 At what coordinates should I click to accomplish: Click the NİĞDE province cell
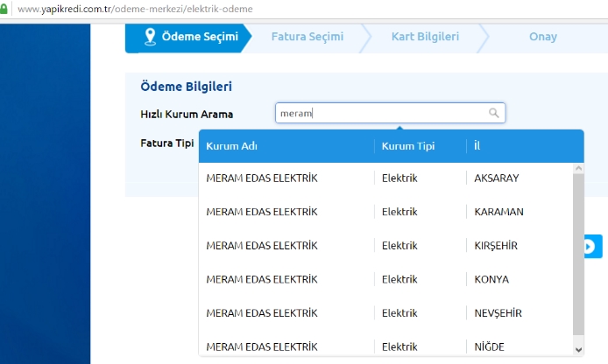pos(489,346)
